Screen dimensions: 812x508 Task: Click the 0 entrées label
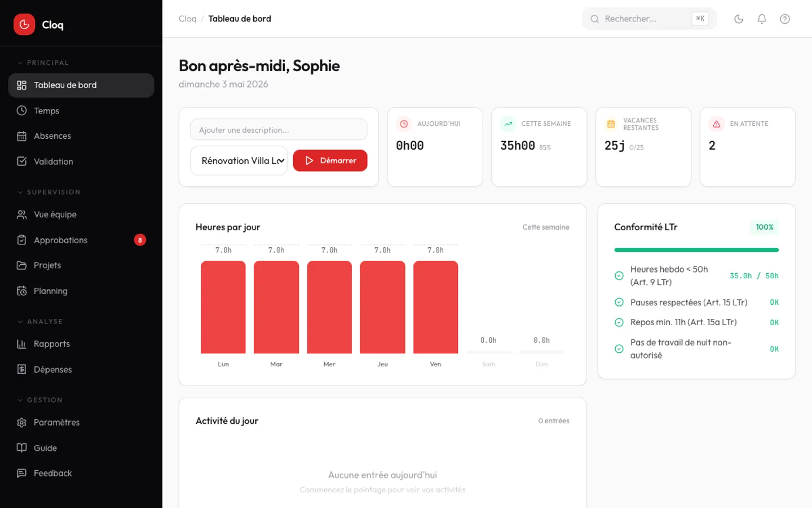554,421
